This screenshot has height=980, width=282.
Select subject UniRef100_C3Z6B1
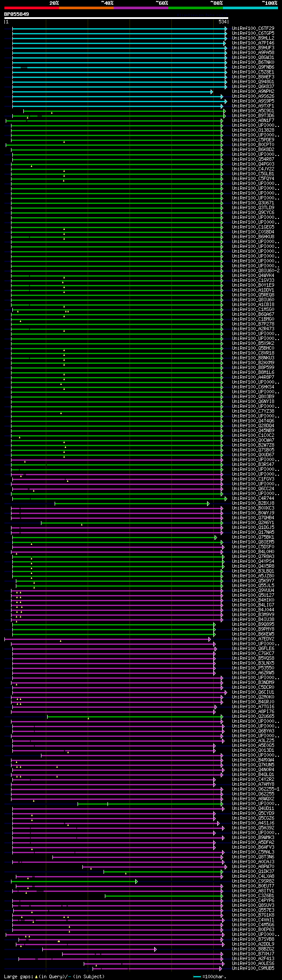click(x=253, y=896)
